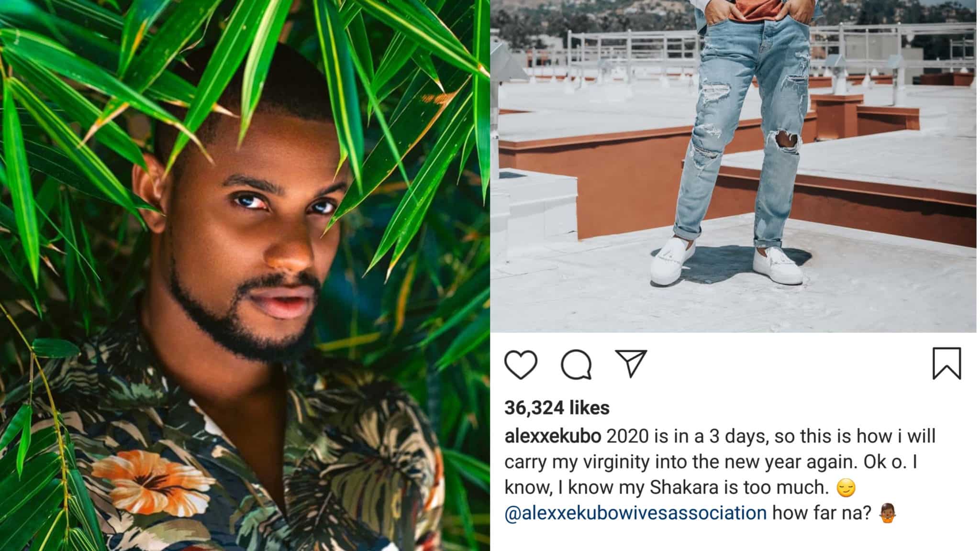The width and height of the screenshot is (980, 551).
Task: Click the torn knee hole on the jeans
Action: (x=784, y=141)
